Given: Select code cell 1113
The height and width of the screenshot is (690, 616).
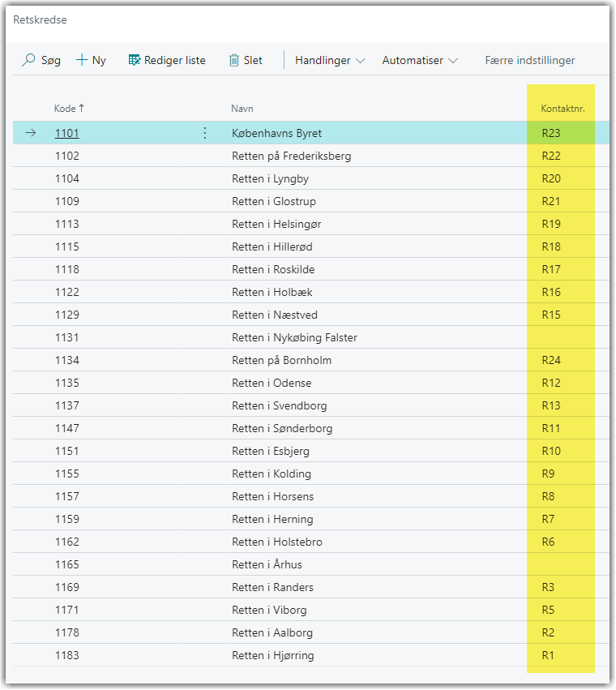Looking at the screenshot, I should pyautogui.click(x=67, y=224).
